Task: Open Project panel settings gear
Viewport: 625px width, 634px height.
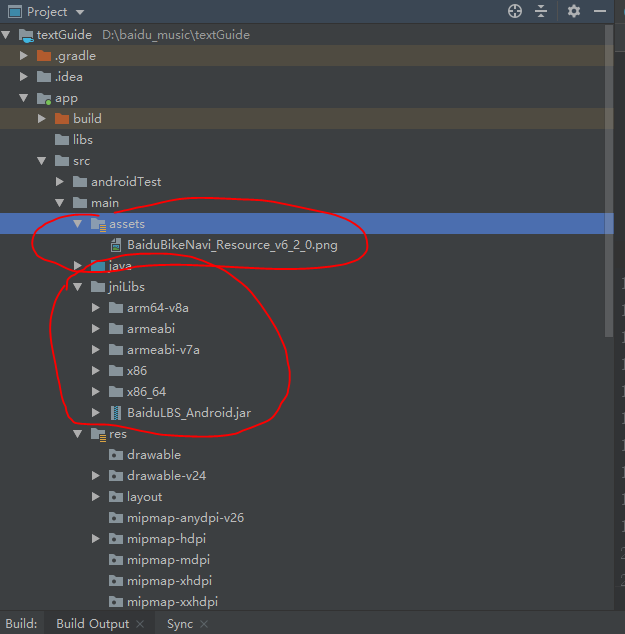Action: pos(574,11)
